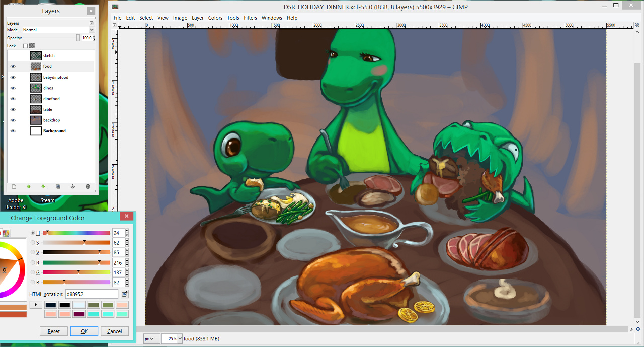This screenshot has height=347, width=644.
Task: Open the Tools menu
Action: click(233, 18)
